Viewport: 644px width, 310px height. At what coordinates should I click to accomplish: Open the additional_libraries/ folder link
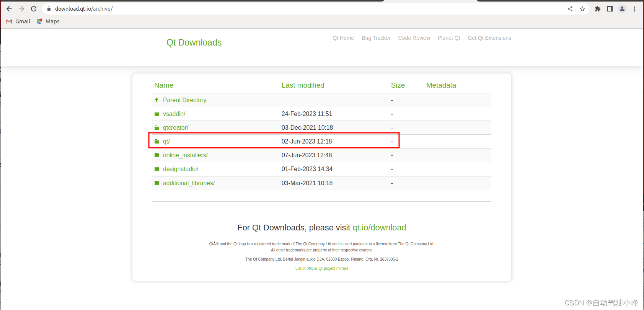189,183
